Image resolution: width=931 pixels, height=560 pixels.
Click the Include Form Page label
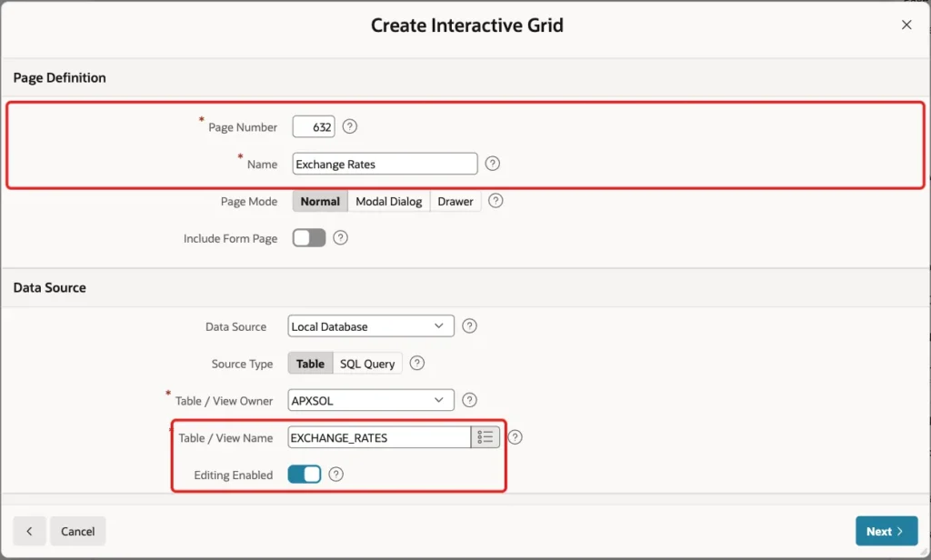(230, 238)
